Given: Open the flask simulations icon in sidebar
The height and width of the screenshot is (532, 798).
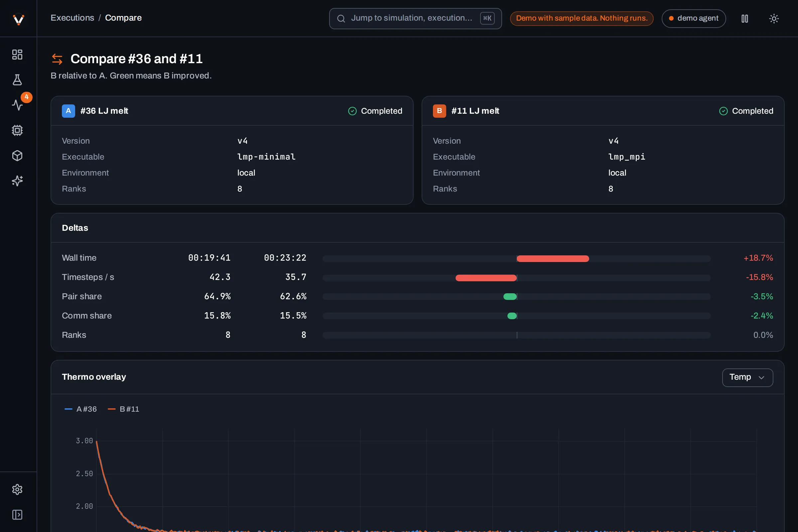Looking at the screenshot, I should pos(17,80).
